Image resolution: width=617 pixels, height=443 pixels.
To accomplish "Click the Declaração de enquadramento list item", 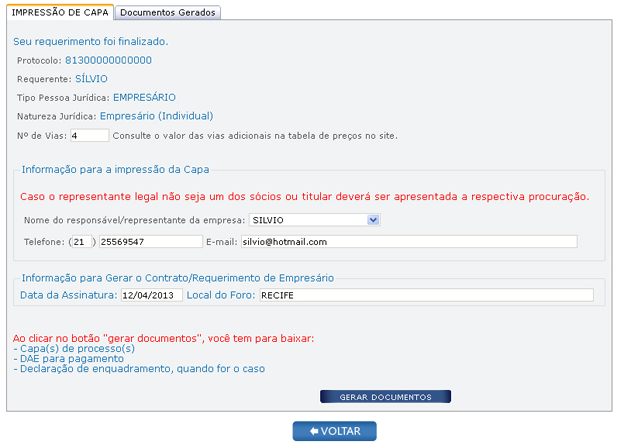I will pos(139,369).
